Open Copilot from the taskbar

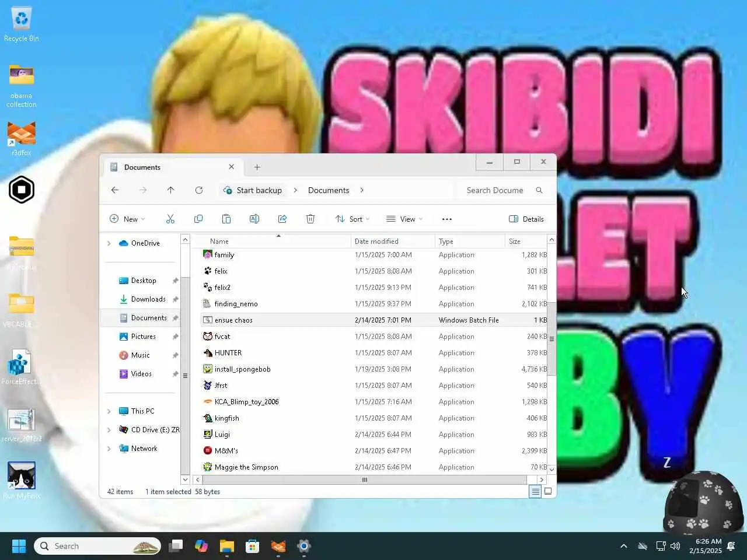coord(201,546)
